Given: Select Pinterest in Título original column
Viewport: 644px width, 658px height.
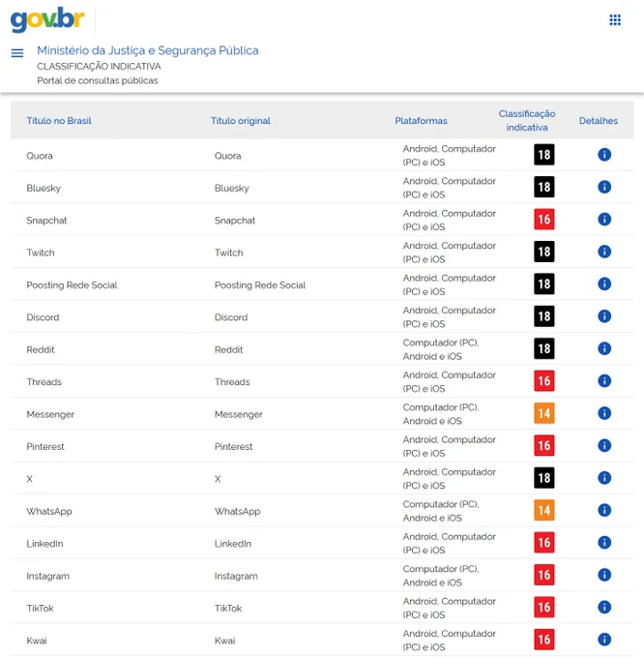Looking at the screenshot, I should pyautogui.click(x=234, y=447).
